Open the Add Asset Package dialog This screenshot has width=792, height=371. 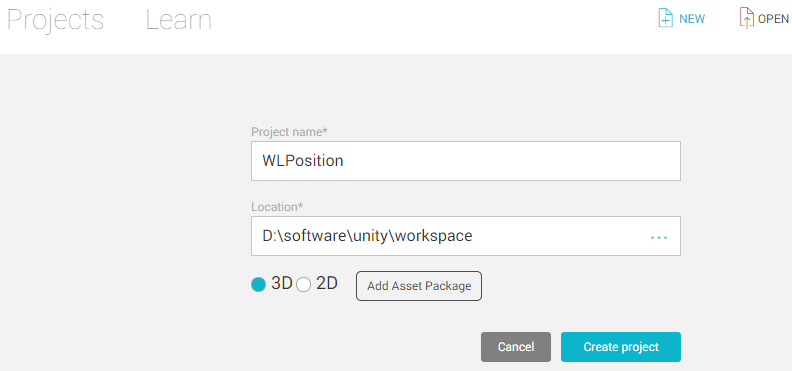pyautogui.click(x=419, y=286)
